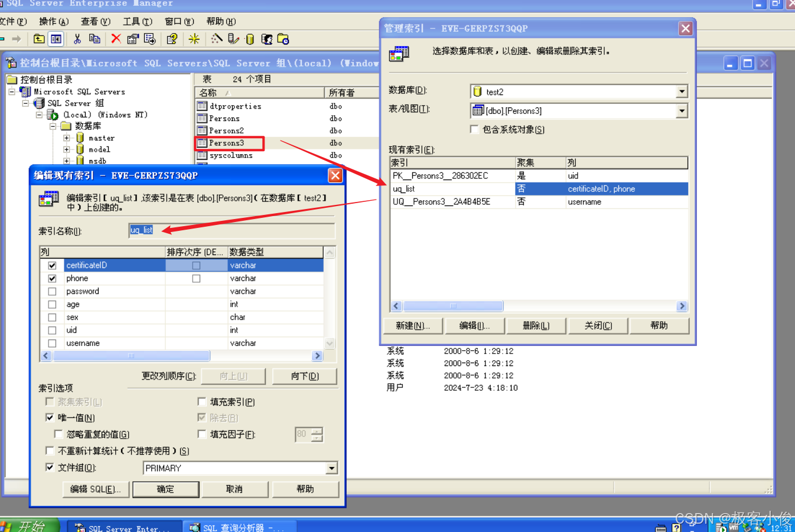Image resolution: width=795 pixels, height=532 pixels.
Task: Click the red X delete icon
Action: pos(116,39)
